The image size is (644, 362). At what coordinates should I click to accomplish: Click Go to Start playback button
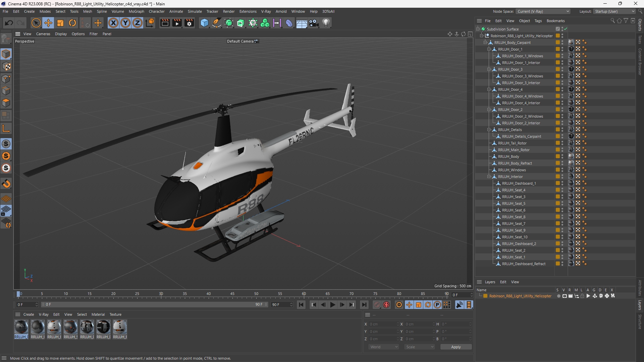click(x=301, y=305)
